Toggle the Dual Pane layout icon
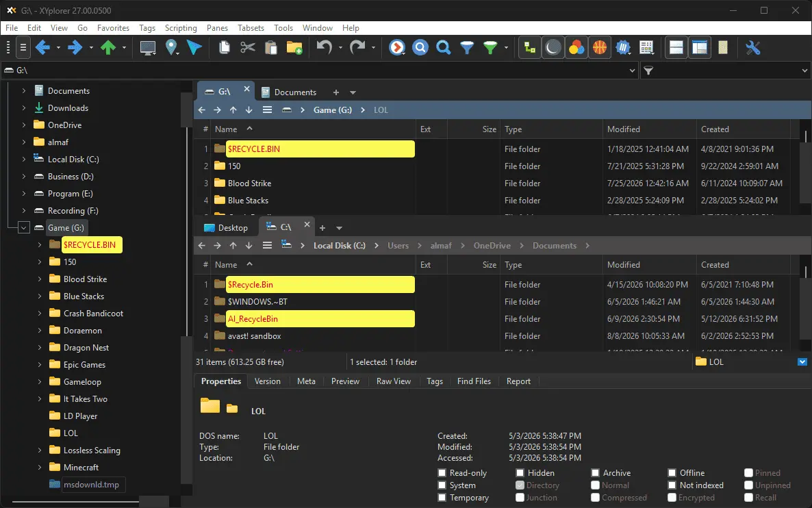 pos(676,48)
